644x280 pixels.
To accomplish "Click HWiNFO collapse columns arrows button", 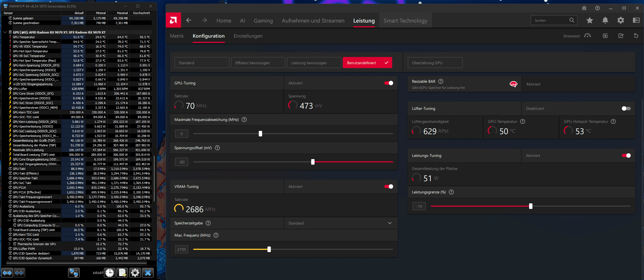I will [19, 273].
